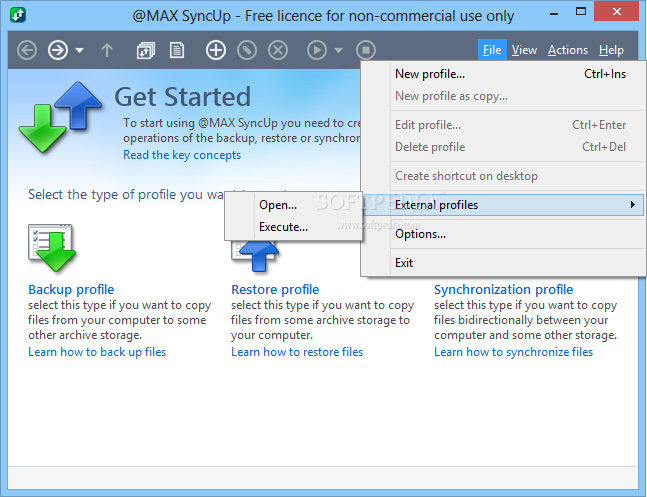Click the Stop execution icon

[x=366, y=50]
